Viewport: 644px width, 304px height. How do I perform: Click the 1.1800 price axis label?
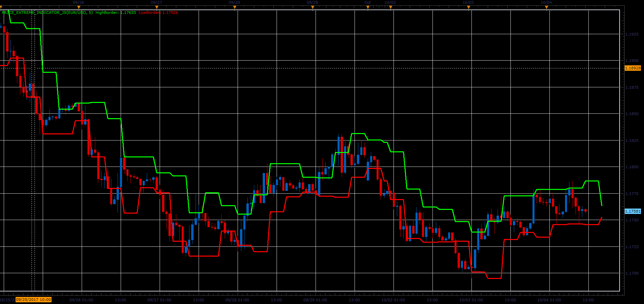(632, 167)
